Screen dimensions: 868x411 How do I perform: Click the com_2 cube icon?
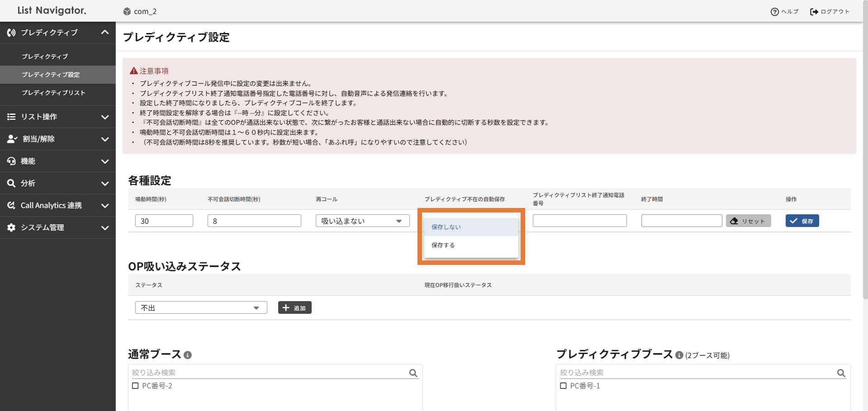click(127, 11)
